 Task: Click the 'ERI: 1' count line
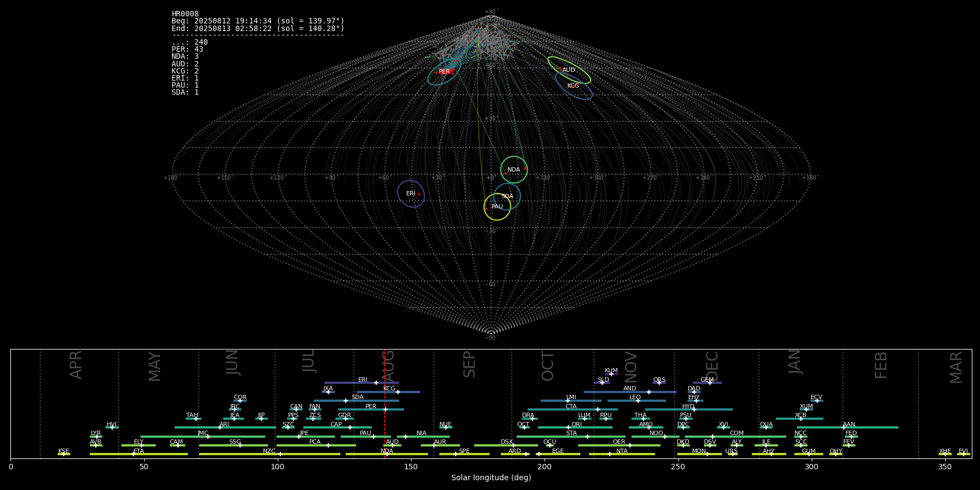(x=185, y=78)
